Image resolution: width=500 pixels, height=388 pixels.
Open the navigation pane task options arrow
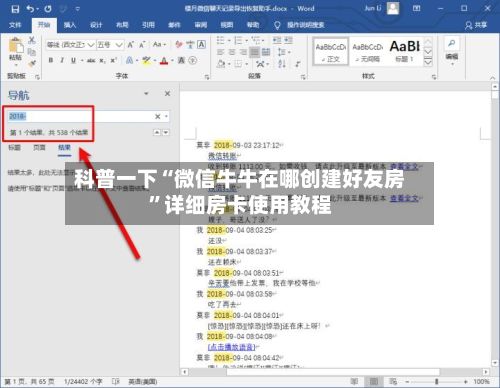pos(146,94)
